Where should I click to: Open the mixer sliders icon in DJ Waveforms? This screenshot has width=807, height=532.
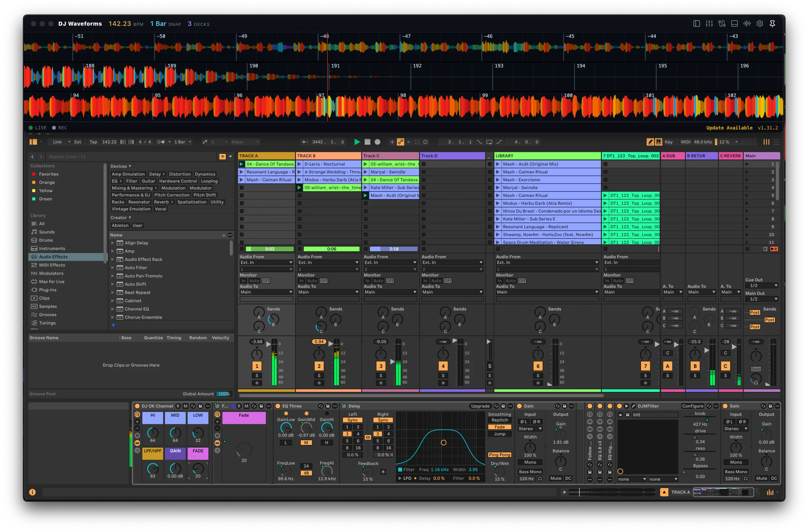pyautogui.click(x=708, y=24)
